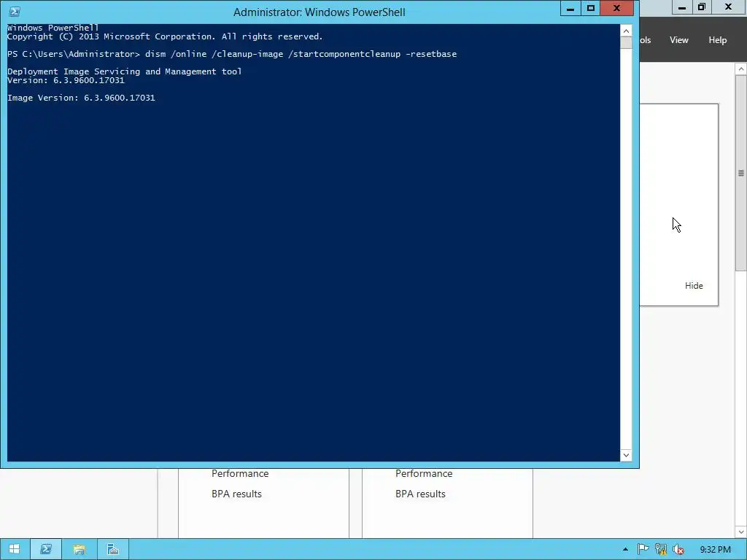Click Server Manager scrollbar up arrow
The width and height of the screenshot is (747, 560).
click(x=741, y=69)
